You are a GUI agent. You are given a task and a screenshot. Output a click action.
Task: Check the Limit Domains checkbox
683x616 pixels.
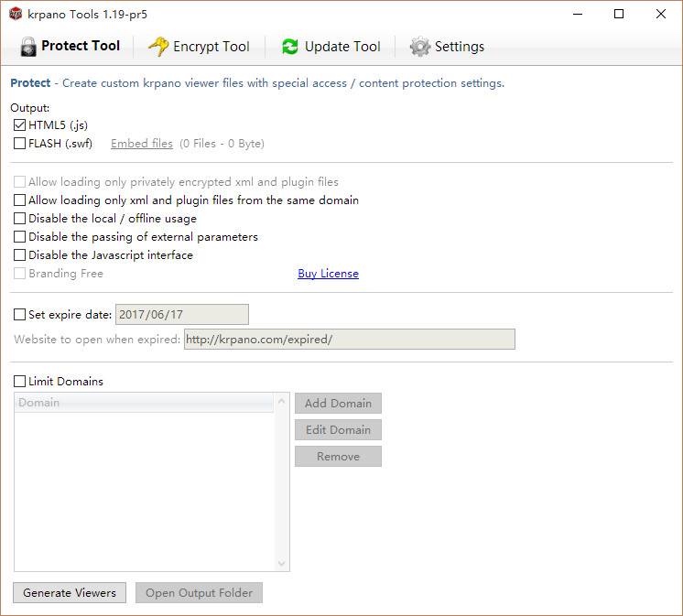click(x=19, y=382)
